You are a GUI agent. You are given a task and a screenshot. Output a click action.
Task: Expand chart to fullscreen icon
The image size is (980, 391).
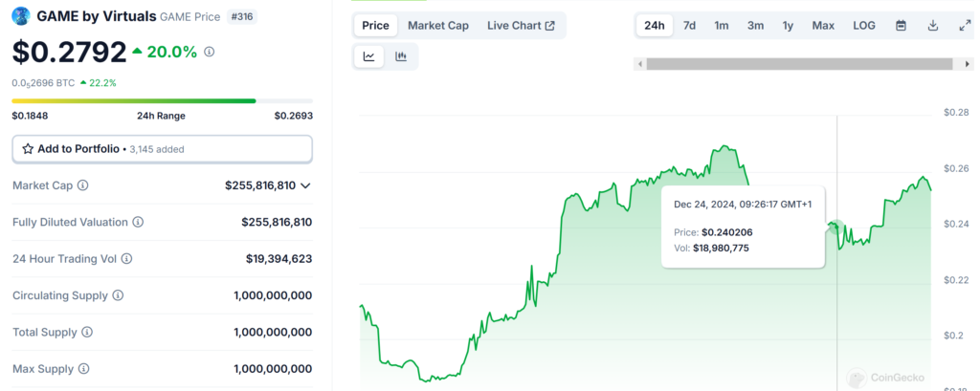click(x=964, y=26)
